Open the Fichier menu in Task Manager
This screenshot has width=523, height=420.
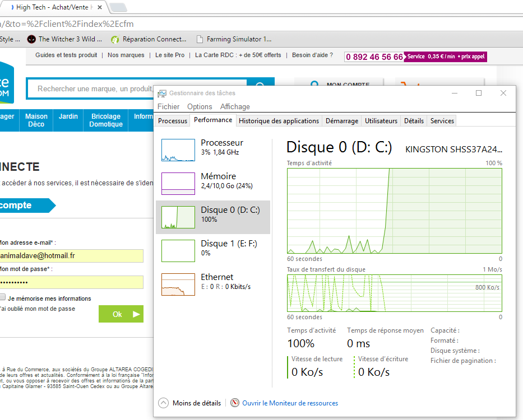click(168, 106)
